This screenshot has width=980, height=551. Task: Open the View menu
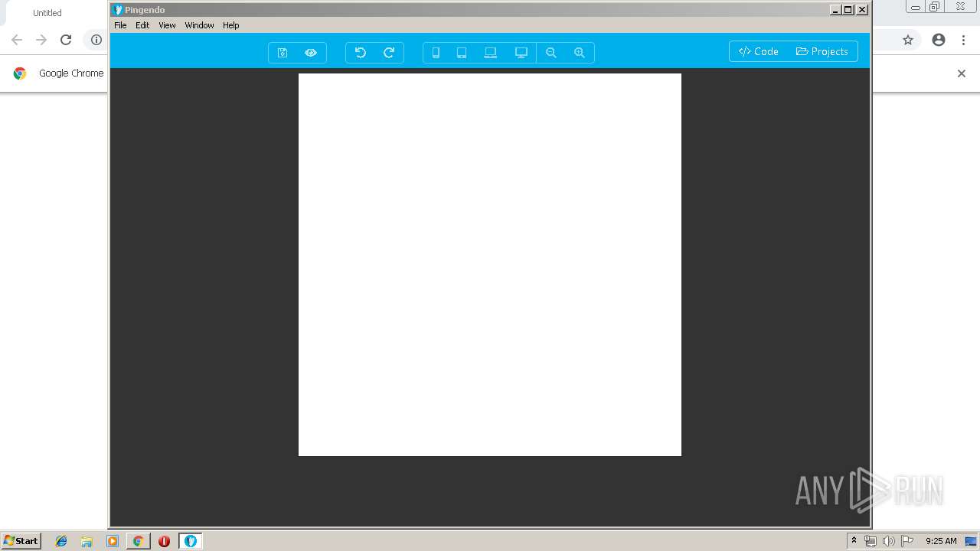tap(167, 25)
